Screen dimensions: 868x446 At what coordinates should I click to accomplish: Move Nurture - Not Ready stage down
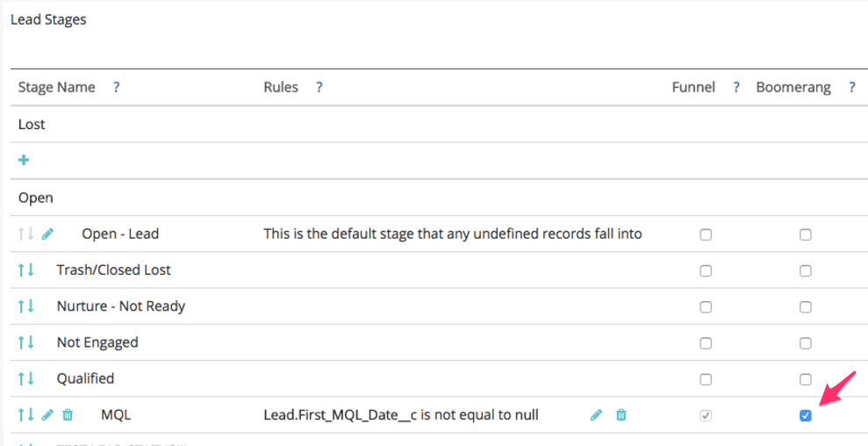click(x=30, y=306)
